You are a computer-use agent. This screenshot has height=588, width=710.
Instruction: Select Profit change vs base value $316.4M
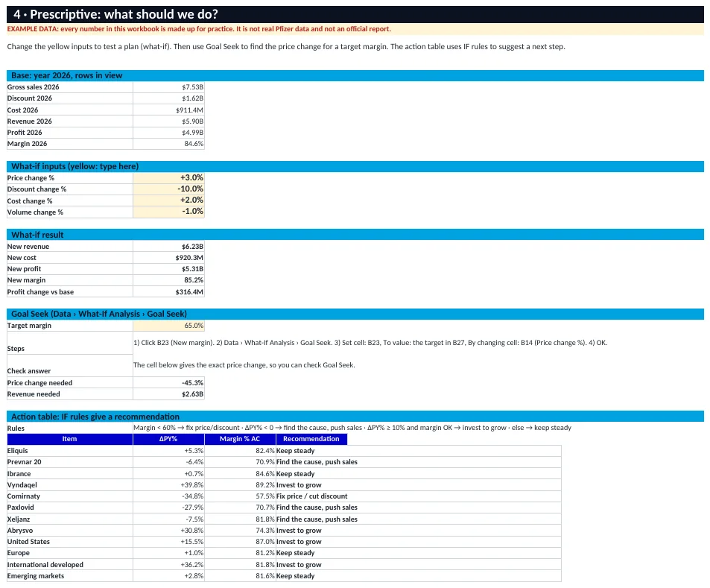[168, 291]
